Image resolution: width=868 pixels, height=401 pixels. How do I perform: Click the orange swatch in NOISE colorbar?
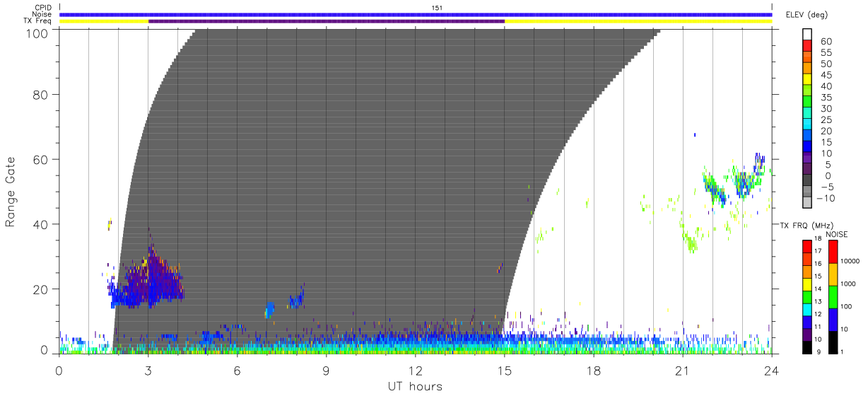[x=833, y=274]
